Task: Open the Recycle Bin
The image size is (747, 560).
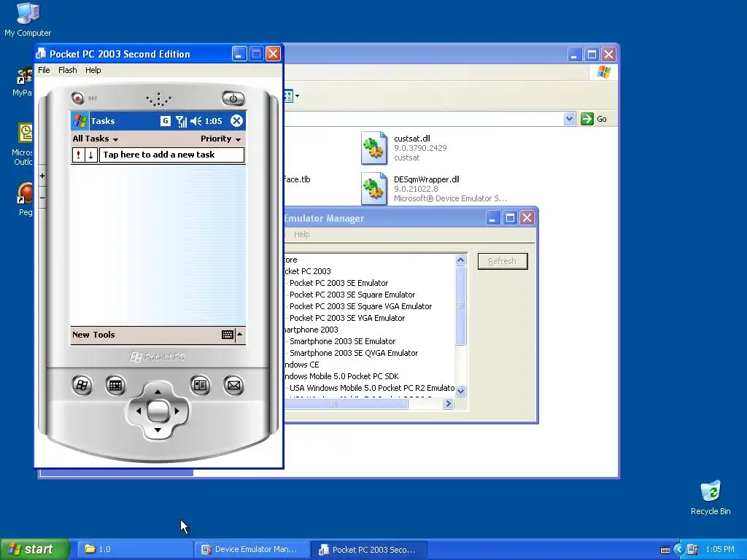Action: [711, 497]
